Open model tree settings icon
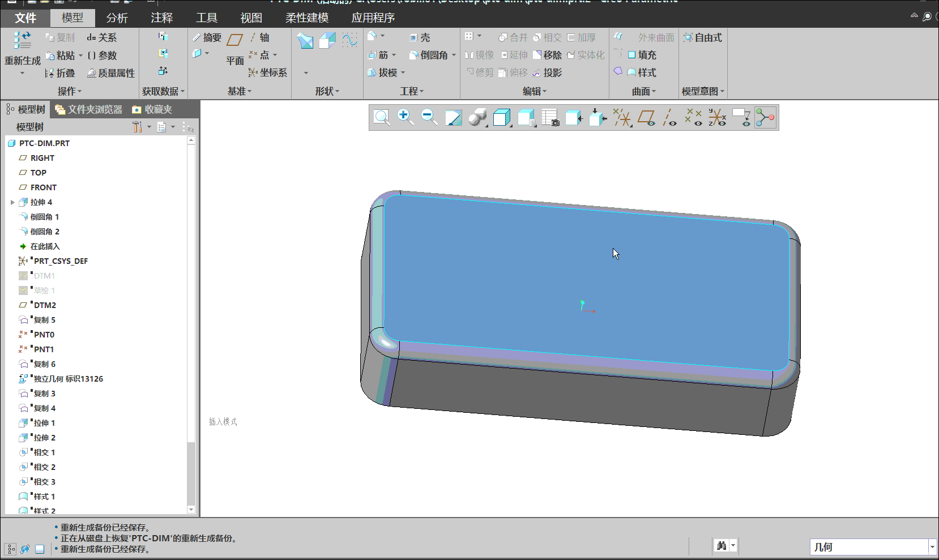Screen dimensions: 939x560 pos(138,127)
